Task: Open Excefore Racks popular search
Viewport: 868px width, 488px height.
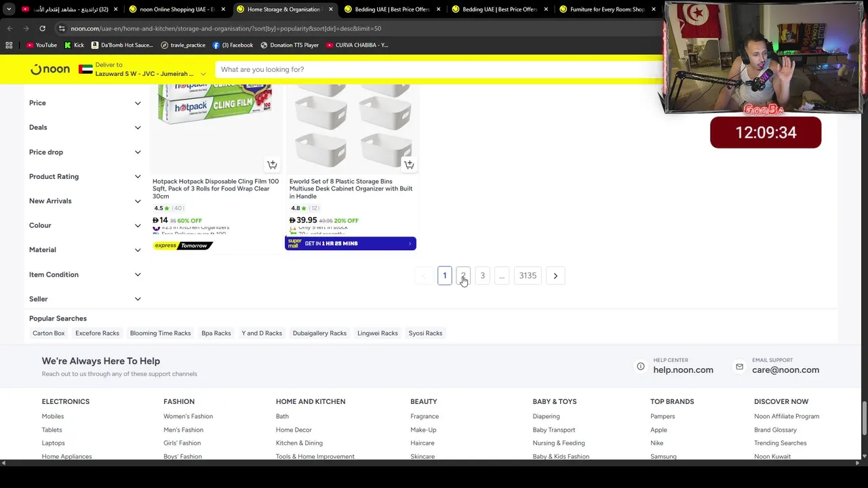Action: [97, 333]
